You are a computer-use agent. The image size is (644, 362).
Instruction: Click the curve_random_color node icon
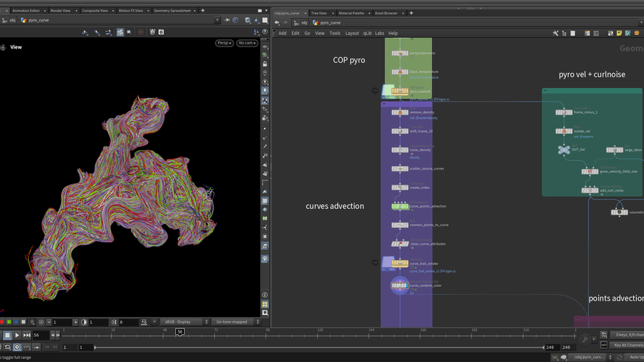[399, 286]
